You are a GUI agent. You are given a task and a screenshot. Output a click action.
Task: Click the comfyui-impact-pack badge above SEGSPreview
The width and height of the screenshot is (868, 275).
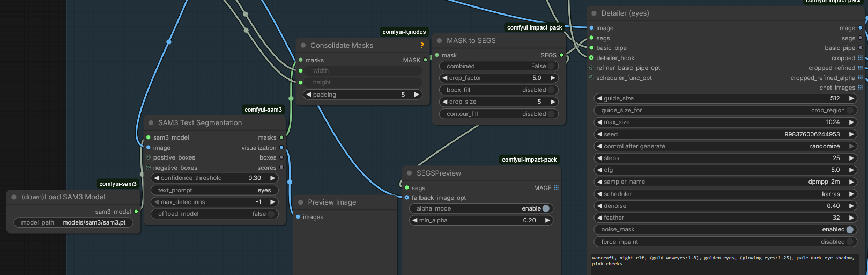coord(529,160)
